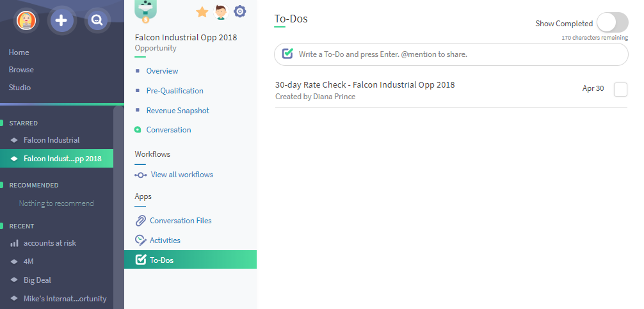Open the search magnifier button
The width and height of the screenshot is (644, 309).
pos(97,20)
